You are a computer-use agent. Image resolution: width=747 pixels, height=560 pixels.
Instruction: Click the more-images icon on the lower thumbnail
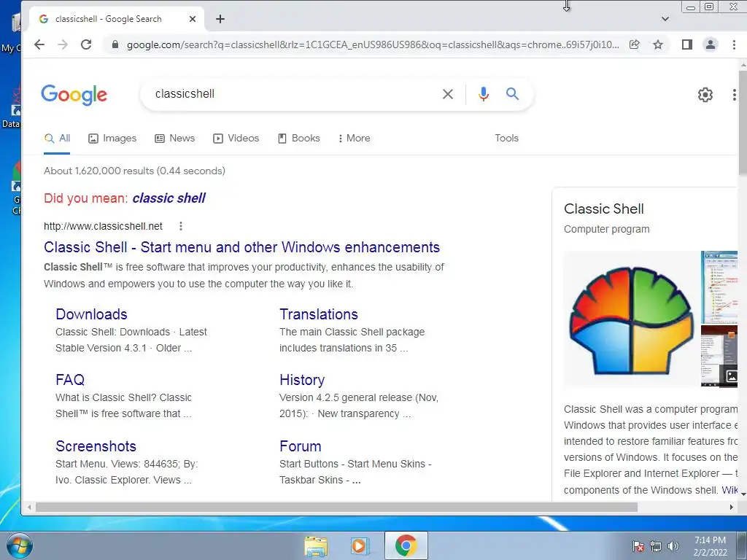(731, 376)
